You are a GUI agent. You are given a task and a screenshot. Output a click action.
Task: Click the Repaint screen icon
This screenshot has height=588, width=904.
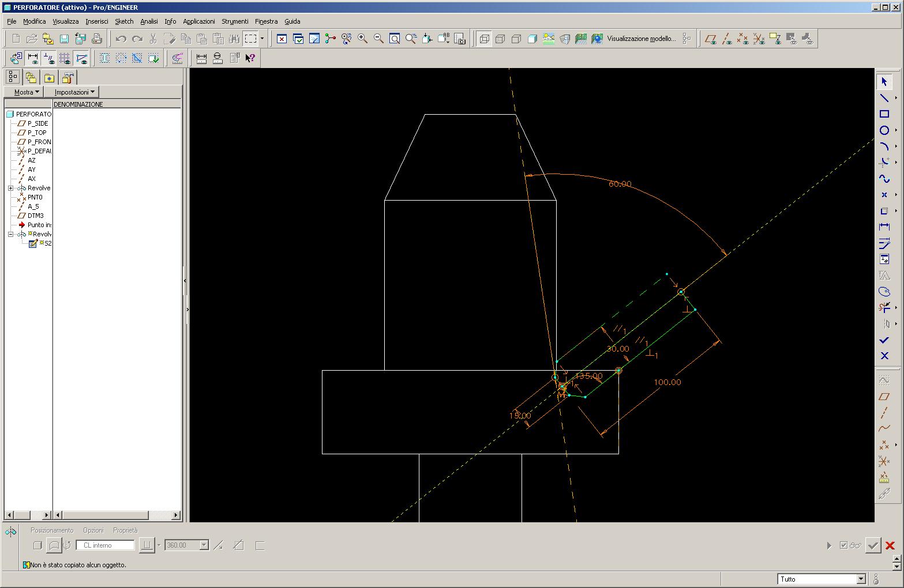(314, 39)
